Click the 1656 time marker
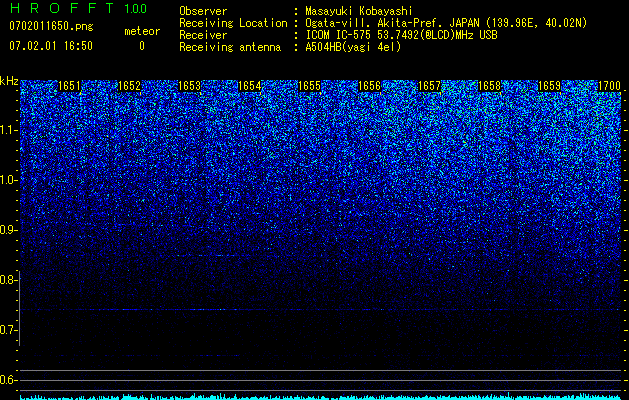This screenshot has height=400, width=629. (x=369, y=86)
